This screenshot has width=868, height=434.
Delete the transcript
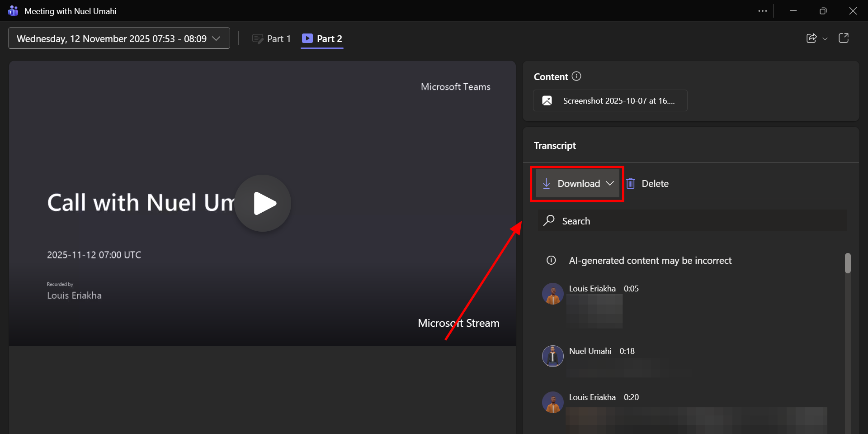(x=647, y=183)
